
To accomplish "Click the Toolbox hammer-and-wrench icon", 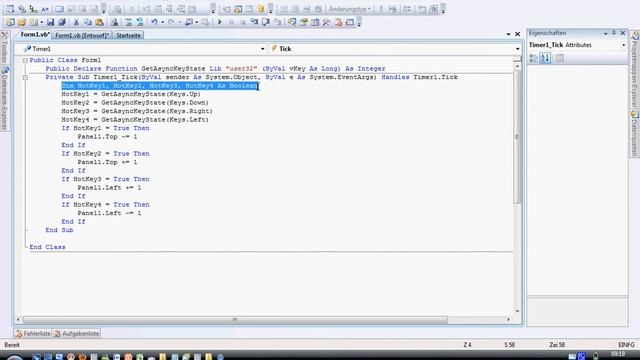I will [326, 22].
